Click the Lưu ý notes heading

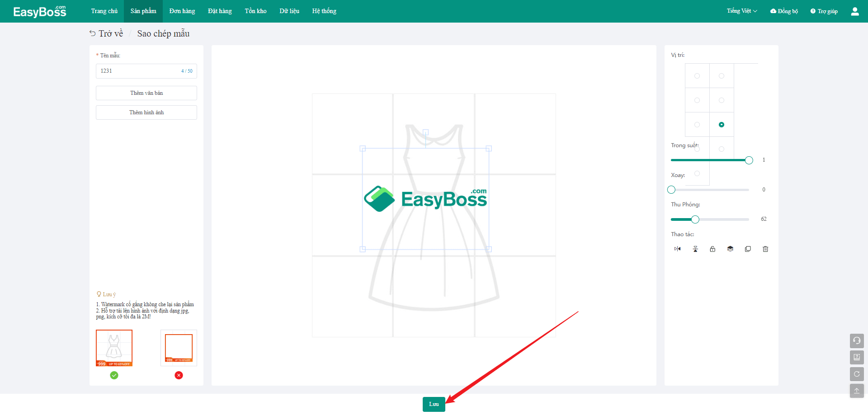click(x=106, y=294)
